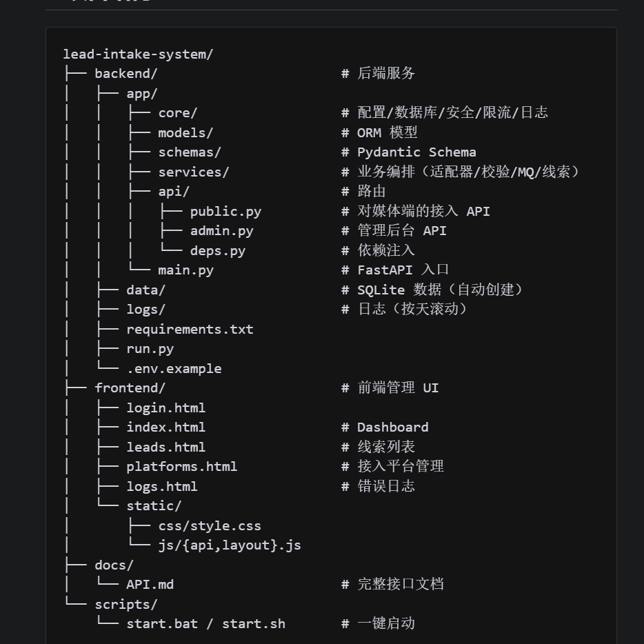
Task: Click the API.md file entry
Action: pyautogui.click(x=150, y=585)
